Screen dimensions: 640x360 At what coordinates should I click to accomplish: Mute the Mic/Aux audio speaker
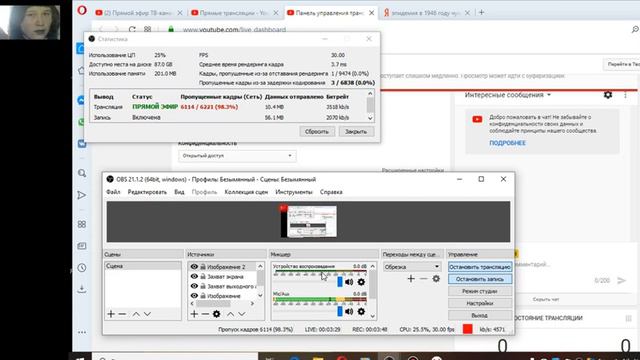pyautogui.click(x=349, y=311)
